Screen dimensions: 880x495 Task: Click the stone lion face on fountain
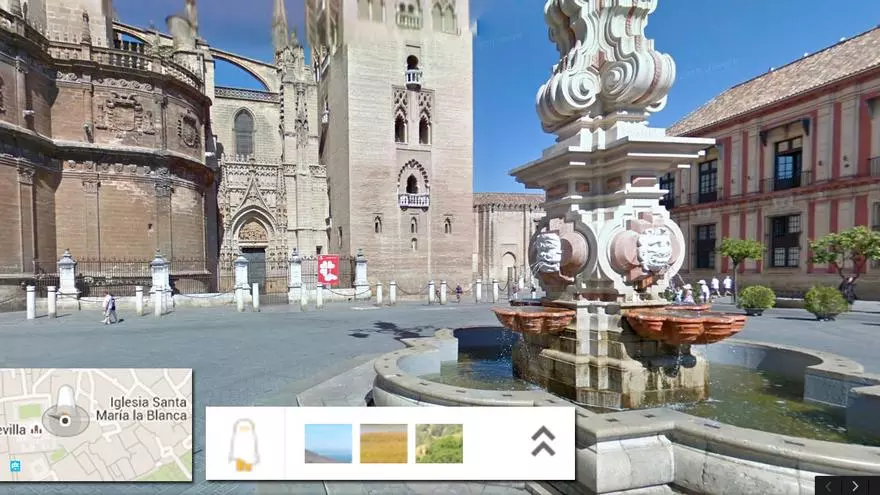tap(654, 250)
